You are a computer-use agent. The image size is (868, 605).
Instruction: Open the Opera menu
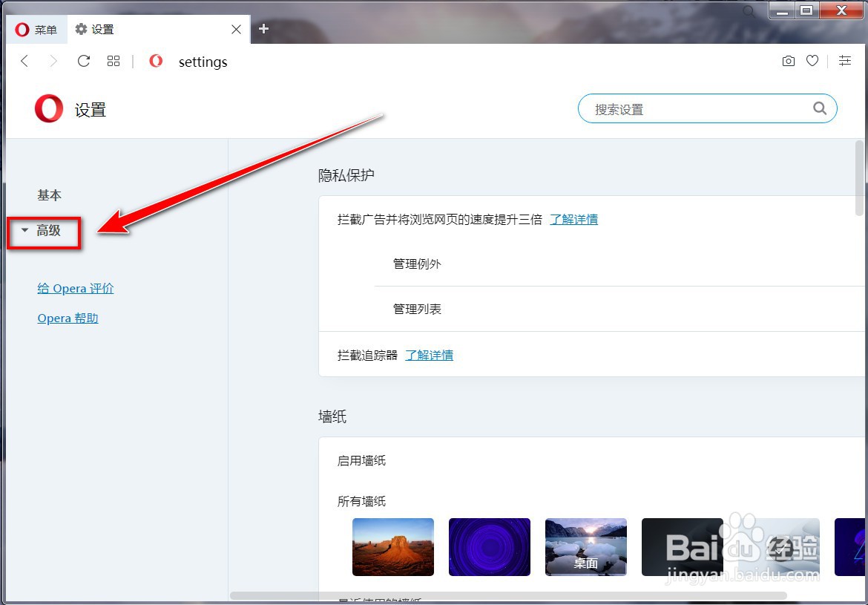click(35, 30)
